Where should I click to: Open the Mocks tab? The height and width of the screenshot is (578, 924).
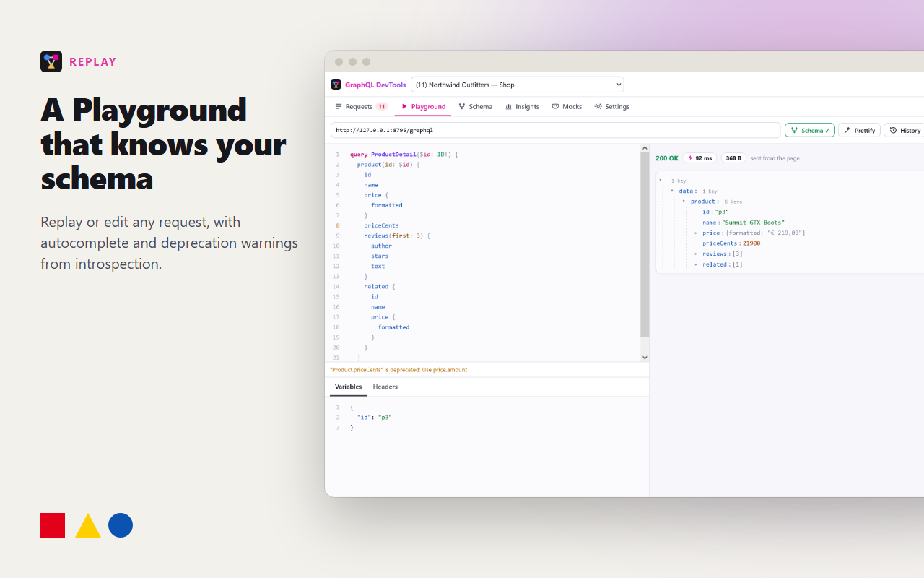(x=567, y=107)
